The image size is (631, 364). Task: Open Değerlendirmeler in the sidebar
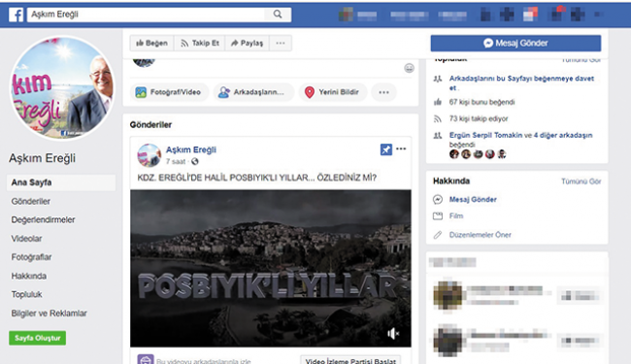(43, 220)
